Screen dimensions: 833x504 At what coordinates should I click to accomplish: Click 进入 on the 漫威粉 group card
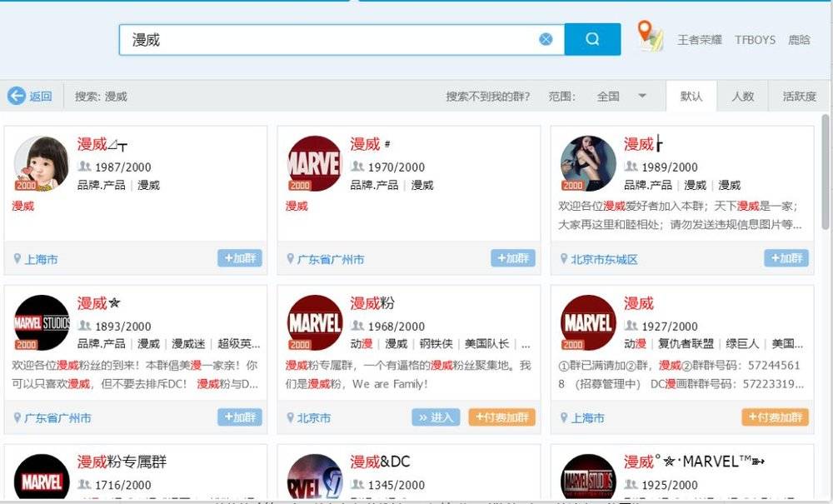(436, 417)
